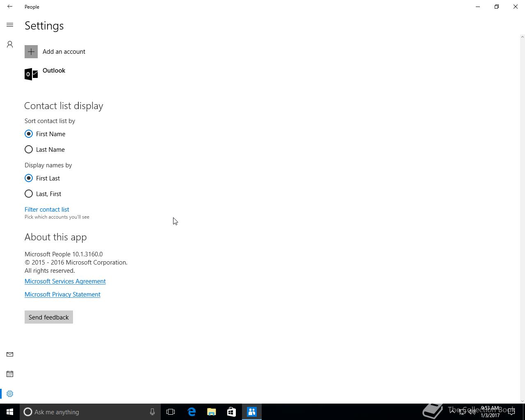Screen dimensions: 525x420
Task: Launch Microsoft Edge from taskbar
Action: point(192,412)
